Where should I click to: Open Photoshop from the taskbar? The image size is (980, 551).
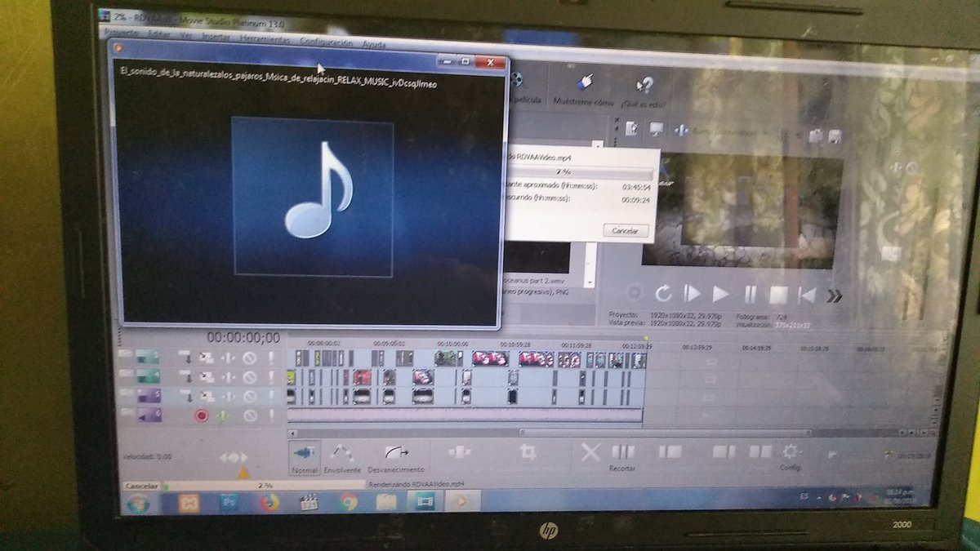[229, 503]
